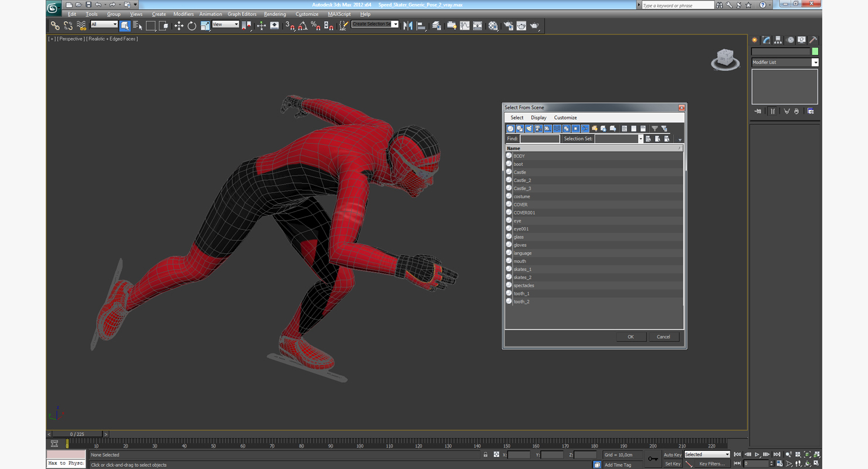Click OK in Select From Scene
Screen dimensions: 868x469
point(630,337)
